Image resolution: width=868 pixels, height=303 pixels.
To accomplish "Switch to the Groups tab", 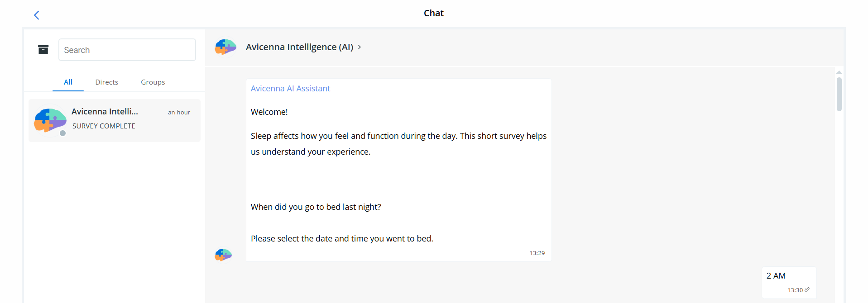I will point(153,82).
